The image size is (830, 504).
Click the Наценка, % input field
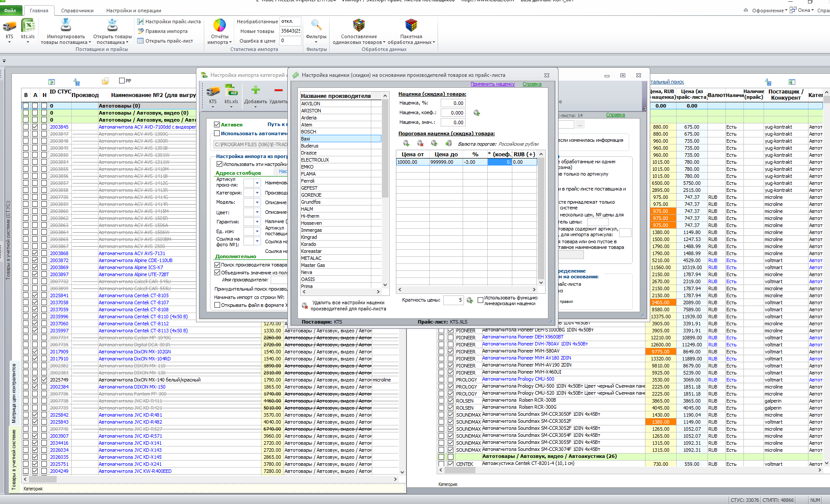453,103
